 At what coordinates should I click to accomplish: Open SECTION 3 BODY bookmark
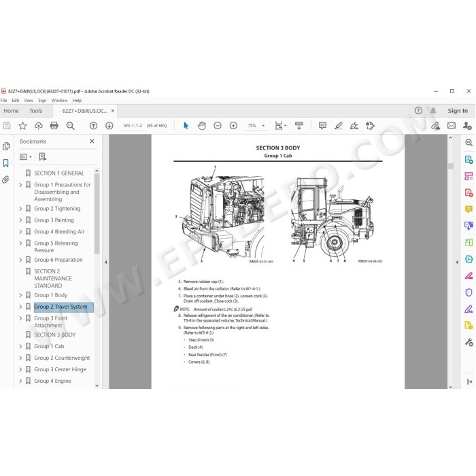pyautogui.click(x=54, y=335)
